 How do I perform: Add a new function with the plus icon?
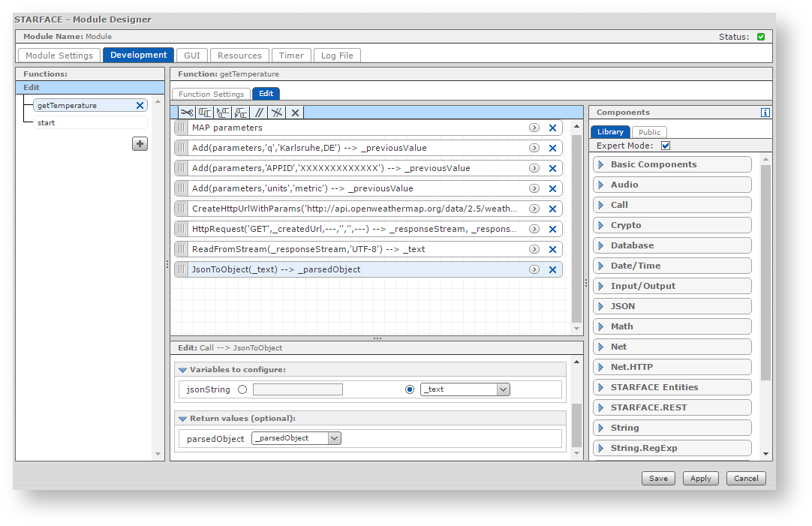[140, 143]
